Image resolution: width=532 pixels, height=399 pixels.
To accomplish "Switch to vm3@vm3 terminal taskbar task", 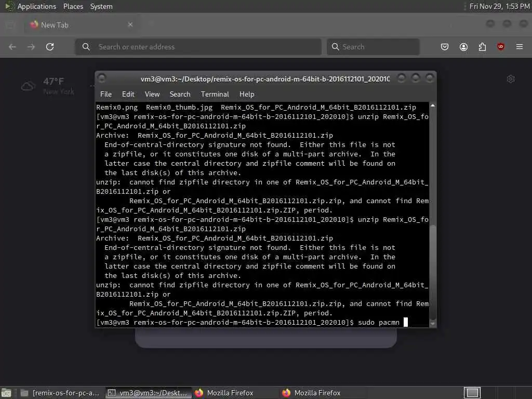I will point(148,393).
